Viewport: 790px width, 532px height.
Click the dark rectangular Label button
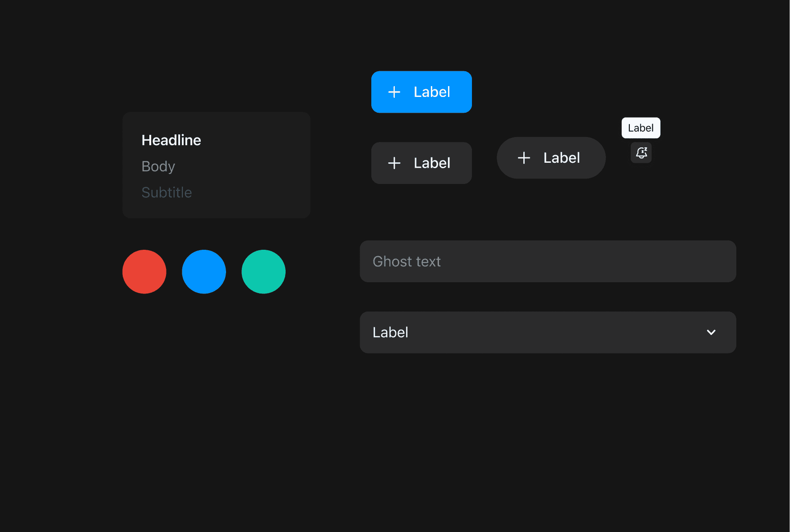pyautogui.click(x=421, y=163)
